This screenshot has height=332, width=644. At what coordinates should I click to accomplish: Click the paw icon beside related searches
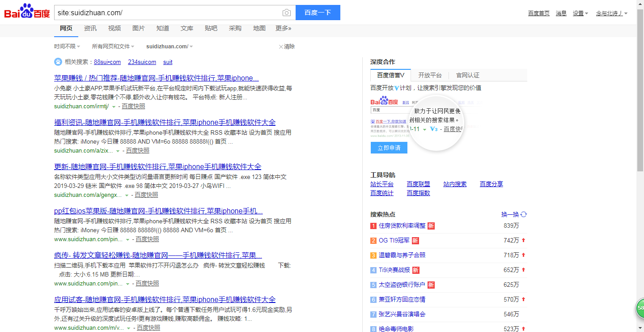pos(58,62)
